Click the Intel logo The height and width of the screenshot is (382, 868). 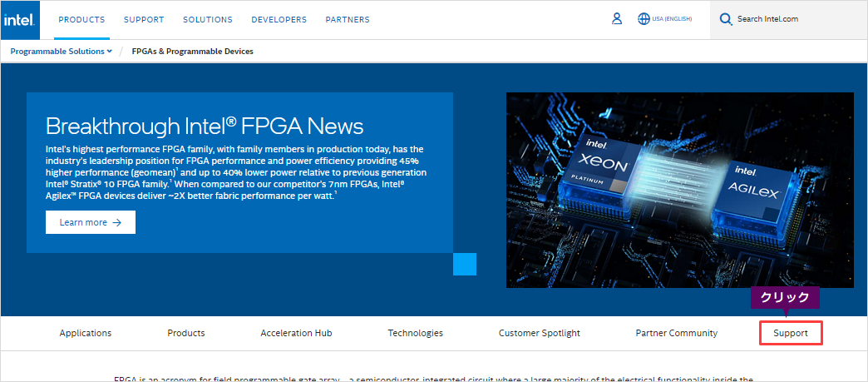[21, 20]
